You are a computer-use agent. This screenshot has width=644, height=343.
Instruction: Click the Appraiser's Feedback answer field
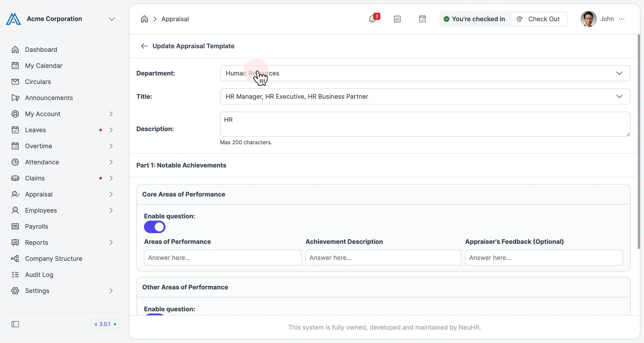(x=544, y=258)
